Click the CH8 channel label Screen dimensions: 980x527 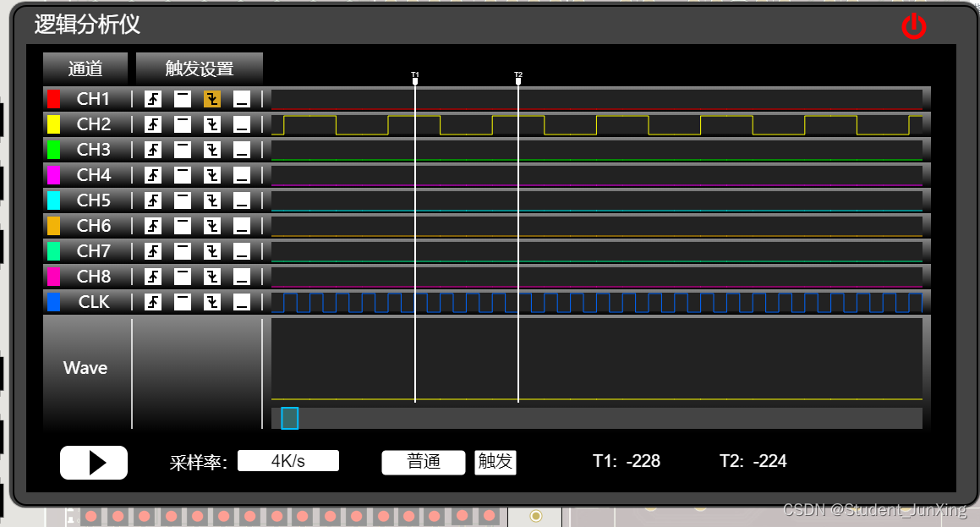tap(94, 277)
